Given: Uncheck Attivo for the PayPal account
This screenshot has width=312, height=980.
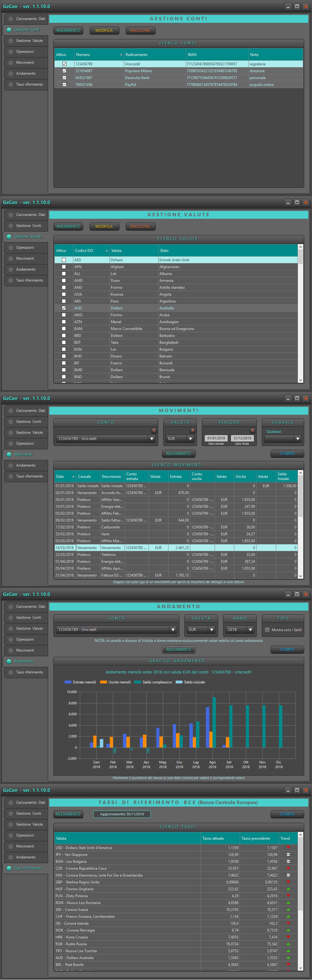Looking at the screenshot, I should click(64, 84).
